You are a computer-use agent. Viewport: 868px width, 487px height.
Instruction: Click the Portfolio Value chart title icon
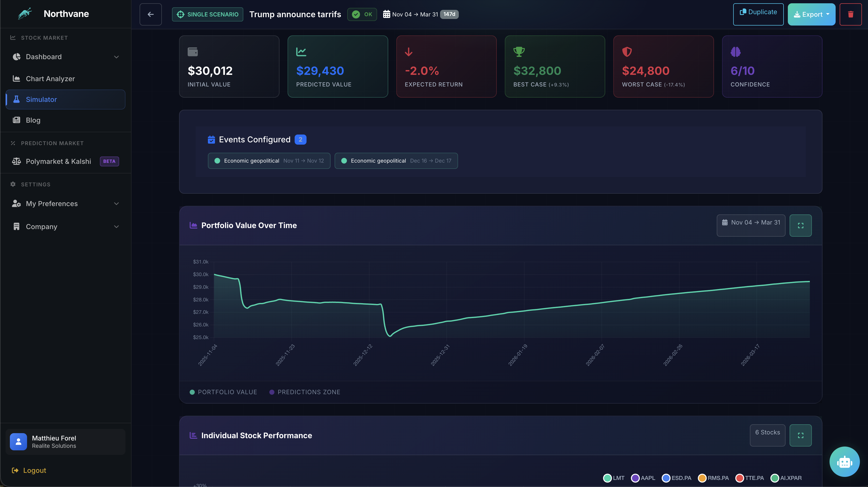click(193, 225)
